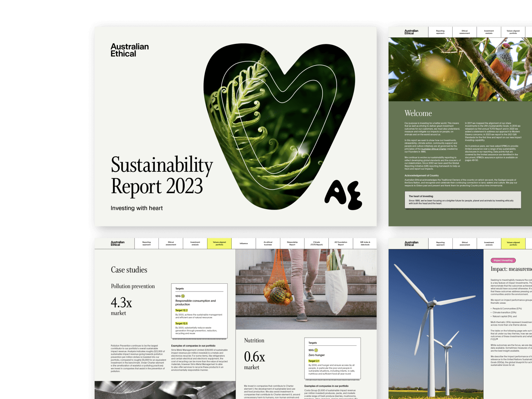
Task: Open Ethical assessment tab on Welcome page
Action: tap(465, 32)
